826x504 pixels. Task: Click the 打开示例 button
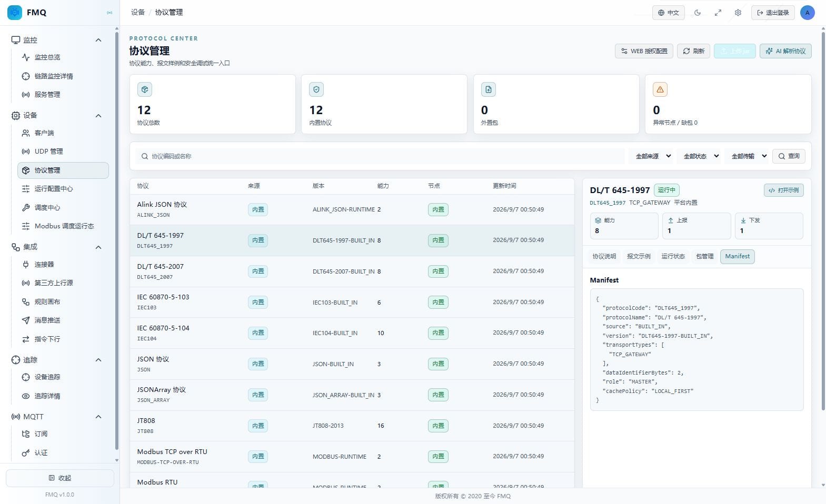[783, 190]
